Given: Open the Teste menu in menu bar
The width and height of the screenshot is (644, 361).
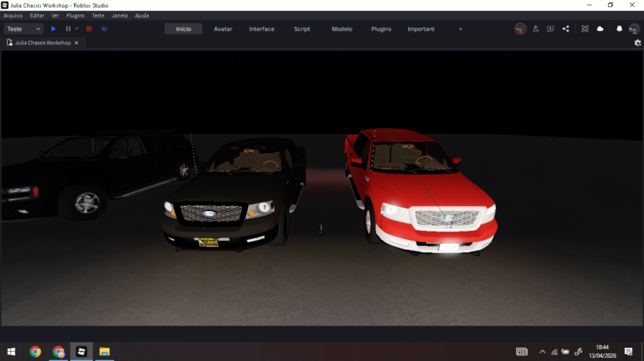Looking at the screenshot, I should 98,15.
